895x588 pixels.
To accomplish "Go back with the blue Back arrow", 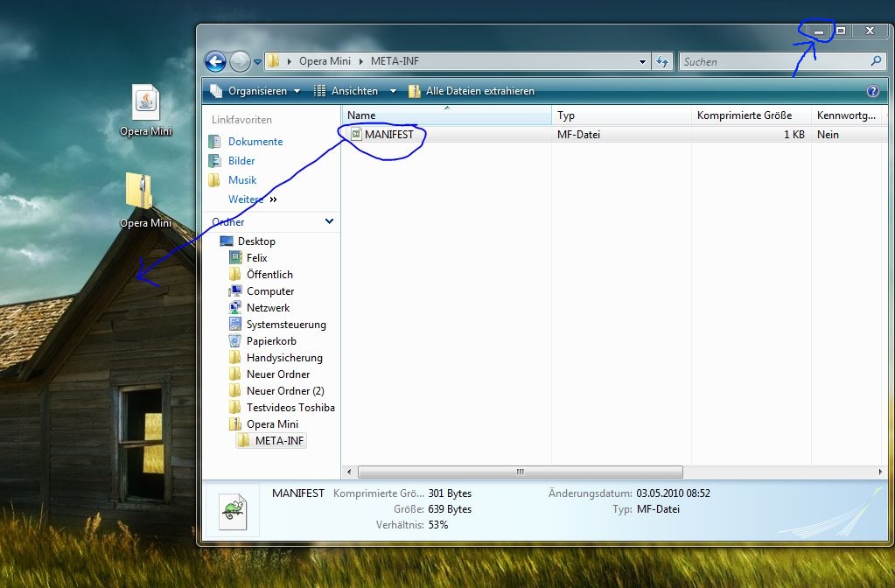I will point(216,61).
